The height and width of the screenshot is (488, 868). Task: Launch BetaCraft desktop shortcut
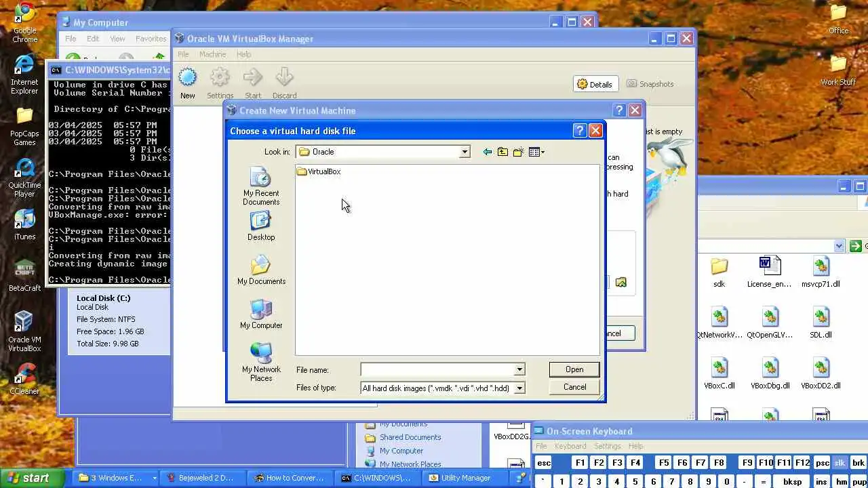24,276
